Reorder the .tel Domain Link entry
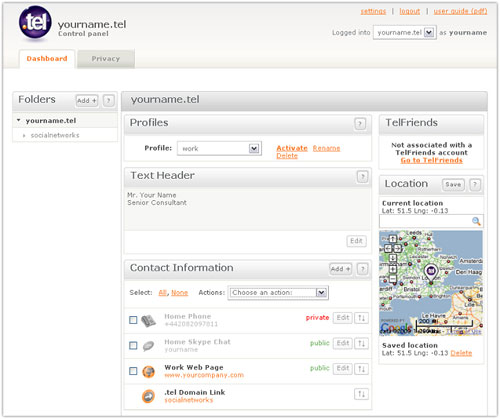 (x=361, y=394)
